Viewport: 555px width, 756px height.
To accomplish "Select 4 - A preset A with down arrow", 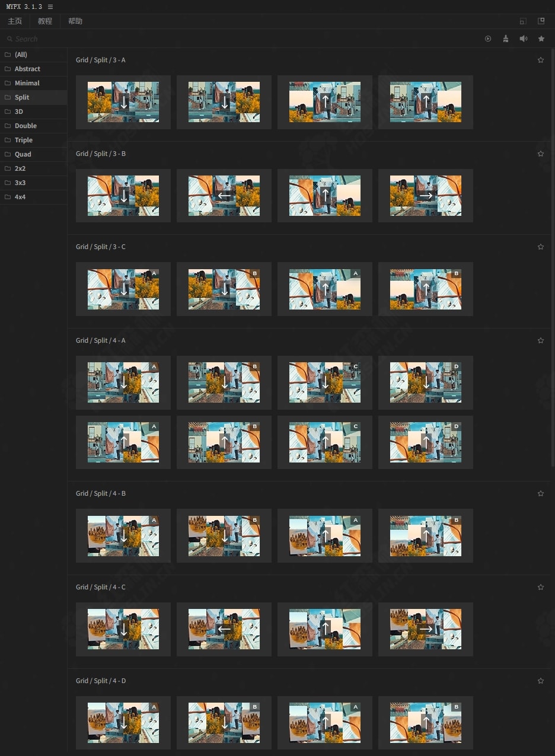I will pos(123,382).
